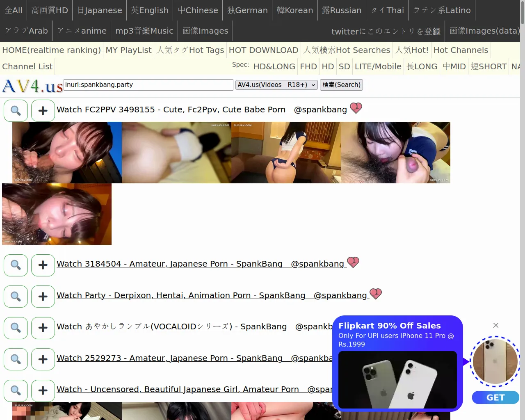Click the twitter entry registration link
This screenshot has height=420, width=525.
(386, 31)
